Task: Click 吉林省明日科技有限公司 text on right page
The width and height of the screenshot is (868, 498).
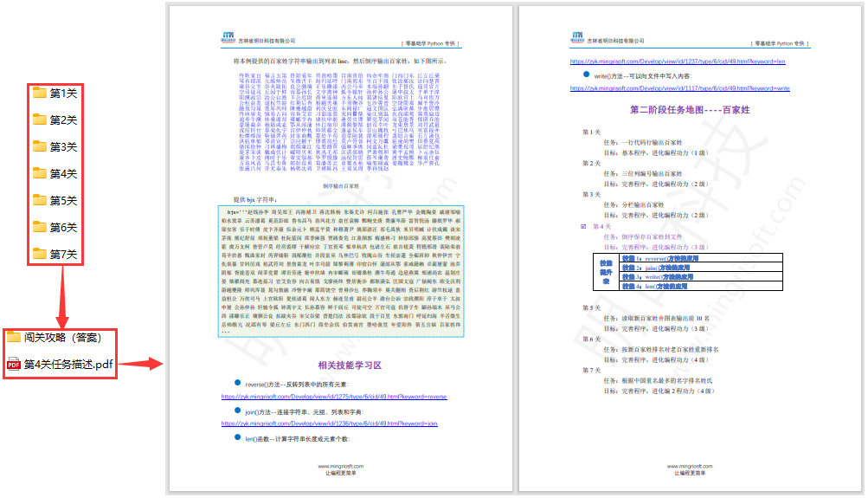Action: (615, 41)
